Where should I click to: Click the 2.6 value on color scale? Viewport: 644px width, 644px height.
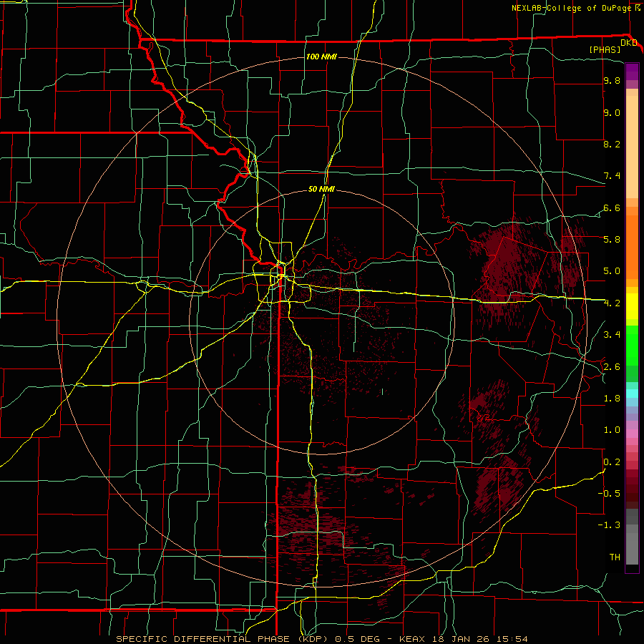(x=612, y=367)
